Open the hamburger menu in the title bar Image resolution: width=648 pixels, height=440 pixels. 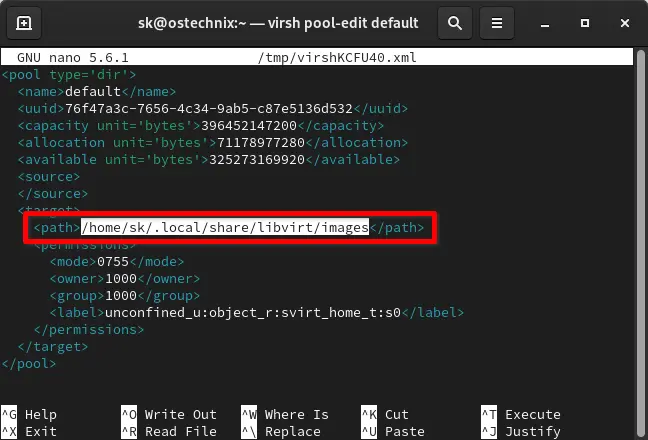click(497, 23)
